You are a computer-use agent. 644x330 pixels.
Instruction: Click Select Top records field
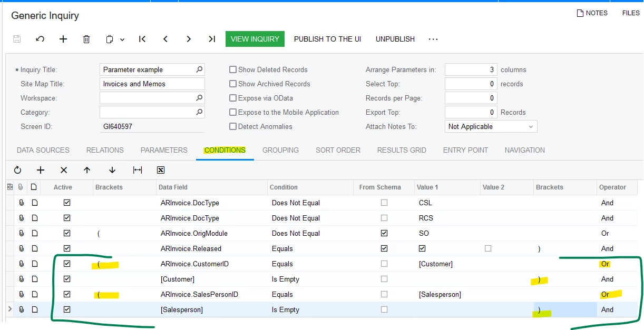click(471, 84)
